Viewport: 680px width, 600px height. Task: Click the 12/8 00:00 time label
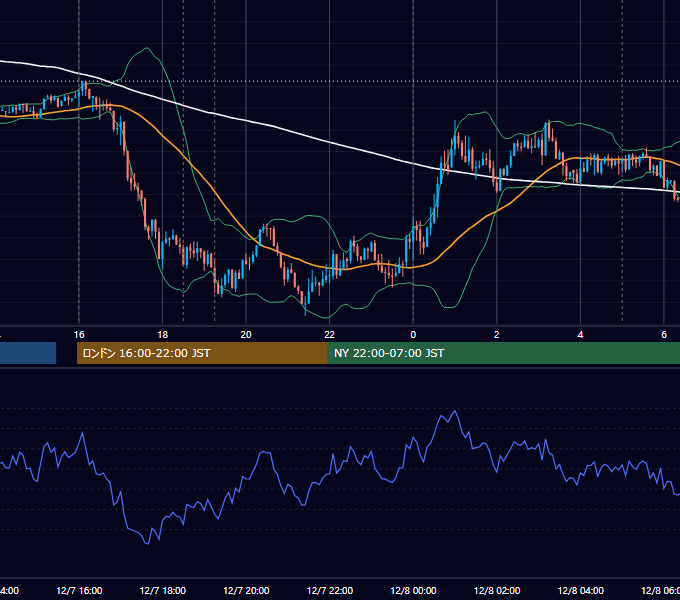point(413,590)
